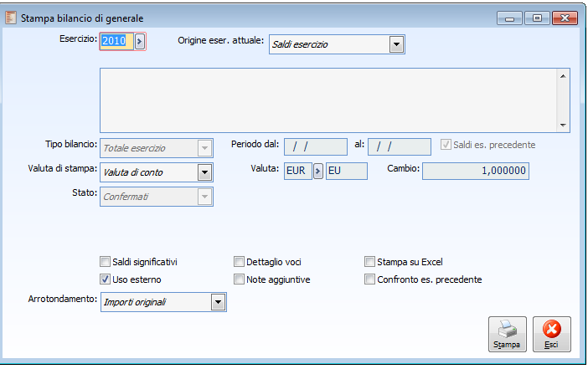Enable Saldi significativi checkbox
The width and height of the screenshot is (588, 369).
[x=105, y=262]
